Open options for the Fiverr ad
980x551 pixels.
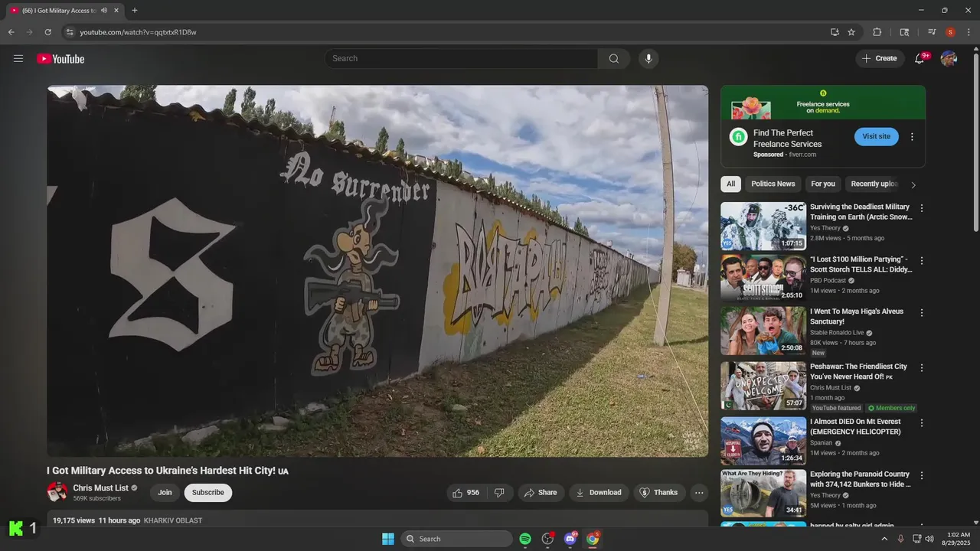coord(912,137)
